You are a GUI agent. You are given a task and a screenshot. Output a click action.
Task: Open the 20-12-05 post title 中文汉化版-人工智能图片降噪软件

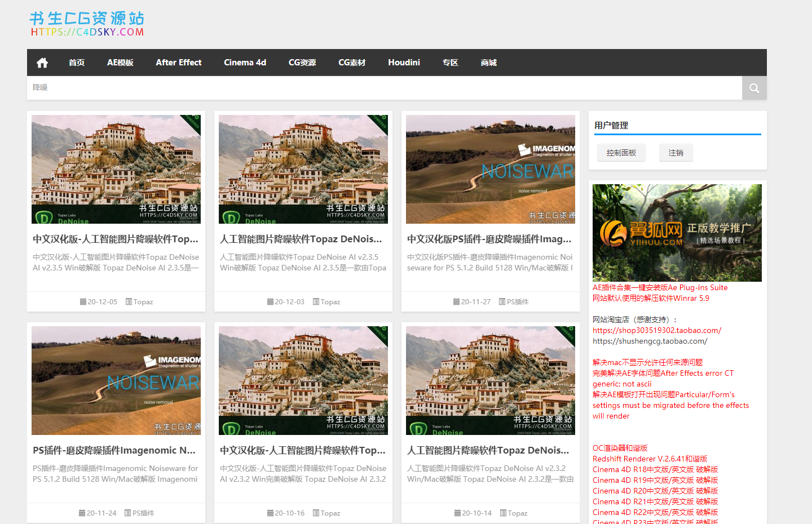[x=116, y=239]
